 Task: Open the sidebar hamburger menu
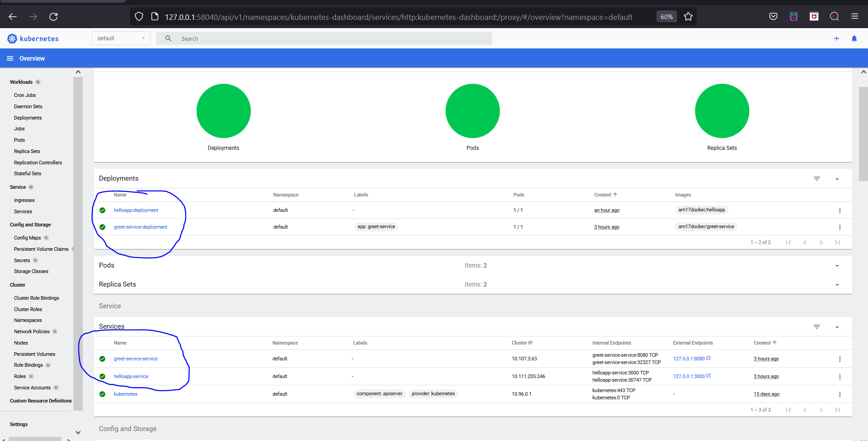click(x=10, y=58)
